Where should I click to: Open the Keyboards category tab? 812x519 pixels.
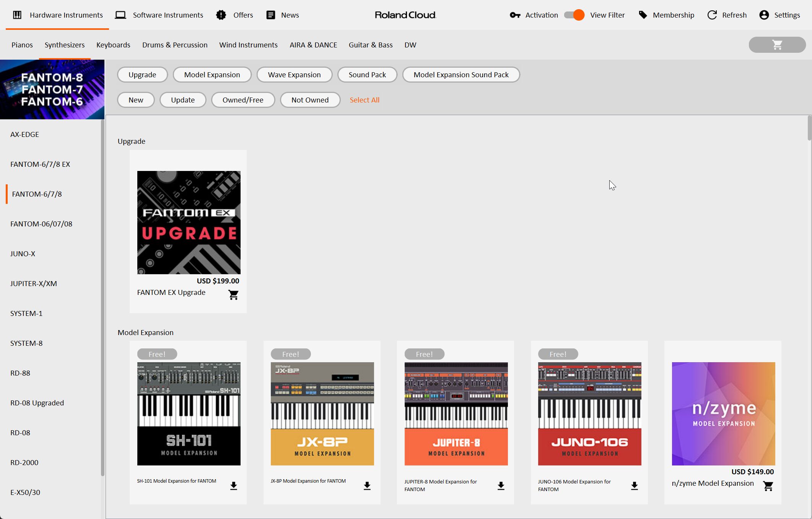point(113,45)
